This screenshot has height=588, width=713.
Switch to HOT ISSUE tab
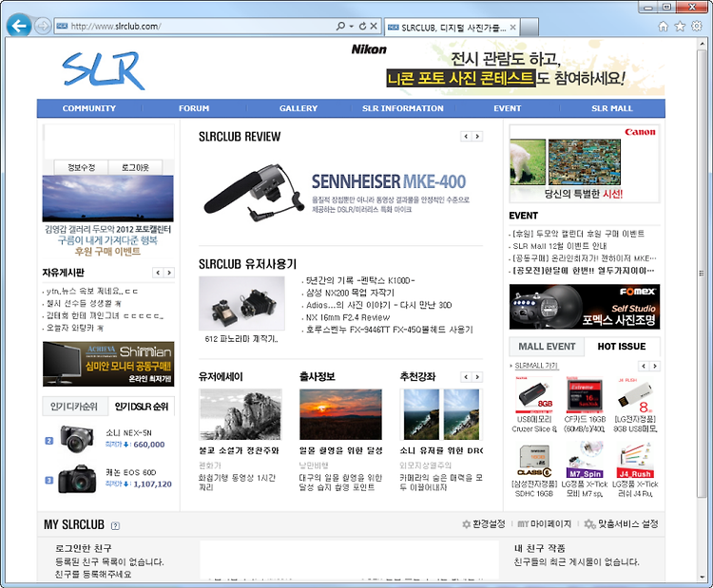[x=622, y=347]
